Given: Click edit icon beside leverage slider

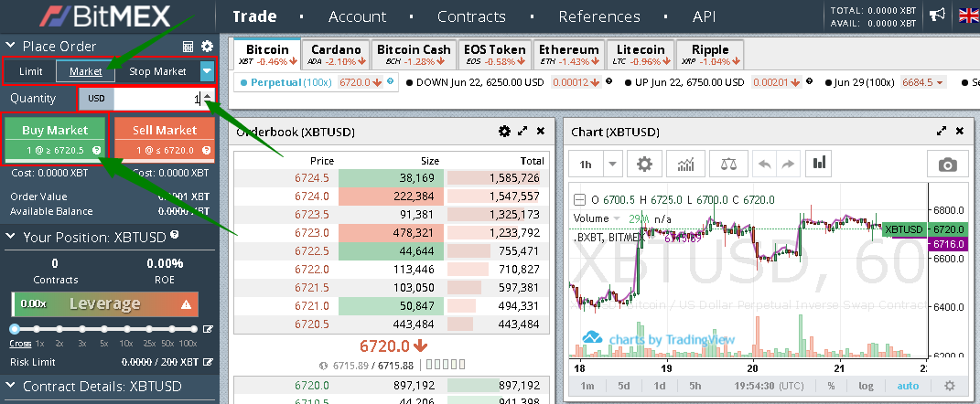Looking at the screenshot, I should coord(208,329).
